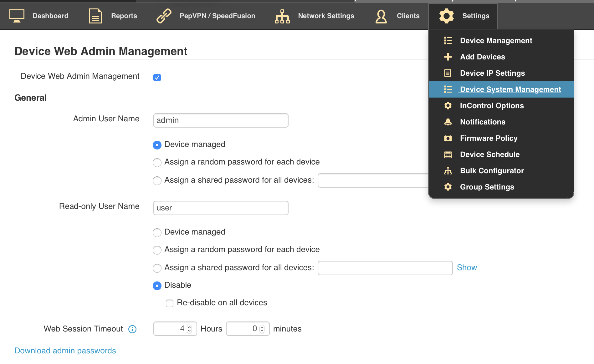Click the Notifications bell icon
The image size is (594, 364).
click(448, 122)
